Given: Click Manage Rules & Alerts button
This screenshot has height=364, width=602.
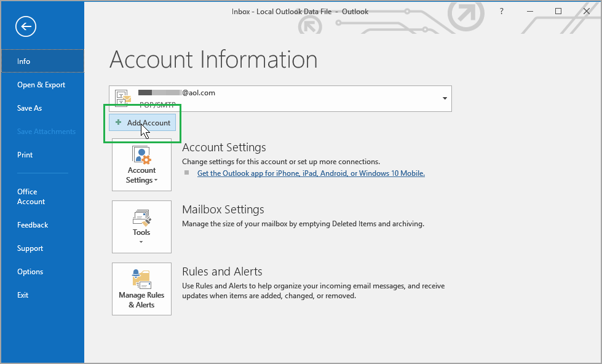Looking at the screenshot, I should [141, 289].
